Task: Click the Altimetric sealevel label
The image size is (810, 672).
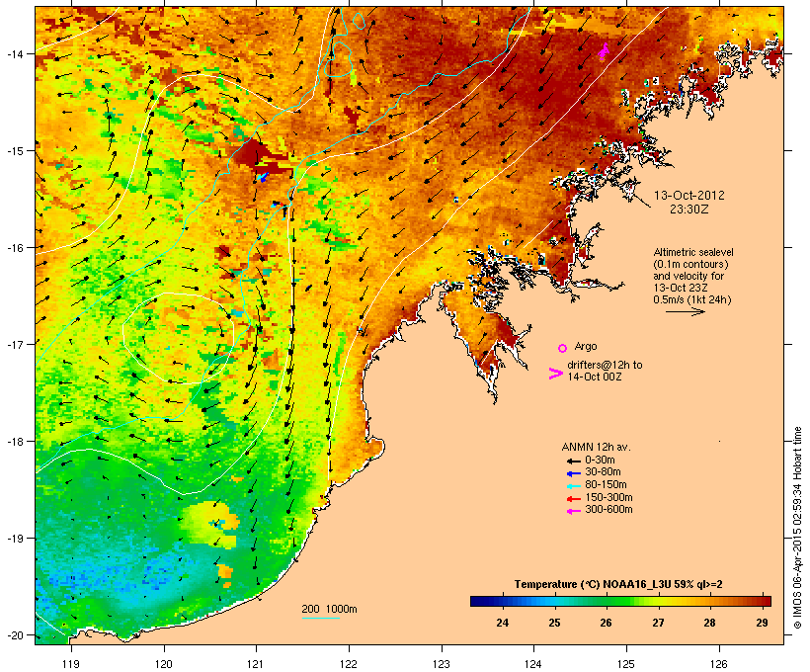Action: pyautogui.click(x=693, y=252)
